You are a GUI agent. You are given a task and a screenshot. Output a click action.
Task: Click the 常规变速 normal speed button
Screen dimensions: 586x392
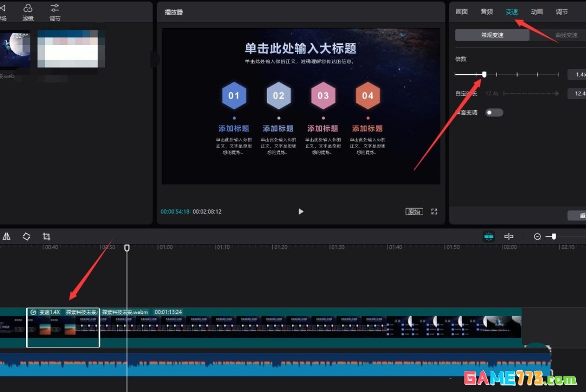pos(492,34)
